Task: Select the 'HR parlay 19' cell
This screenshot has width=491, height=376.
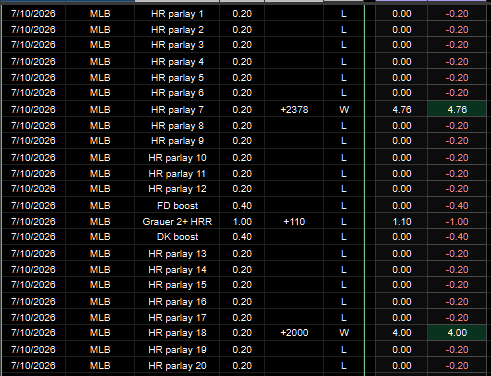Action: (x=177, y=350)
